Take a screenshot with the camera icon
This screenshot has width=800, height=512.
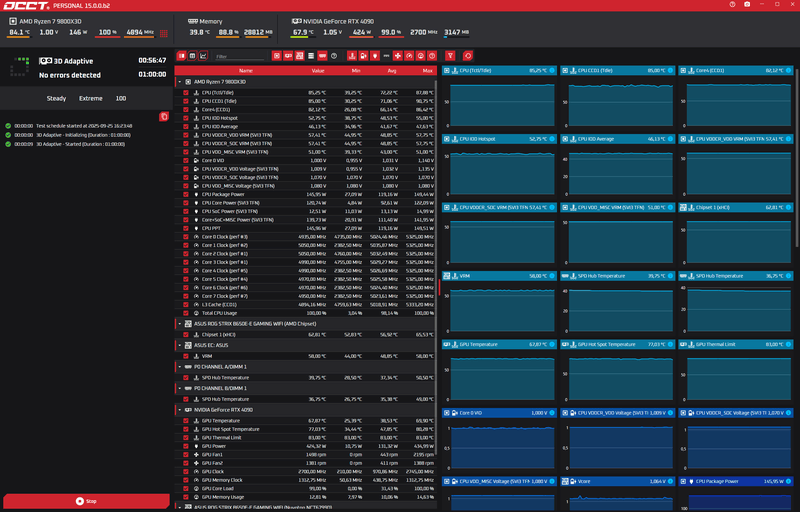point(747,4)
